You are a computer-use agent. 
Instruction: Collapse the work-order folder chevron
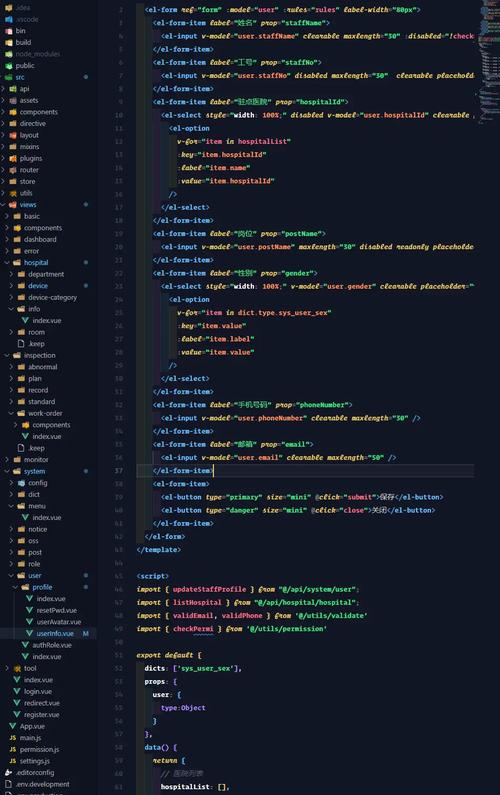click(11, 413)
